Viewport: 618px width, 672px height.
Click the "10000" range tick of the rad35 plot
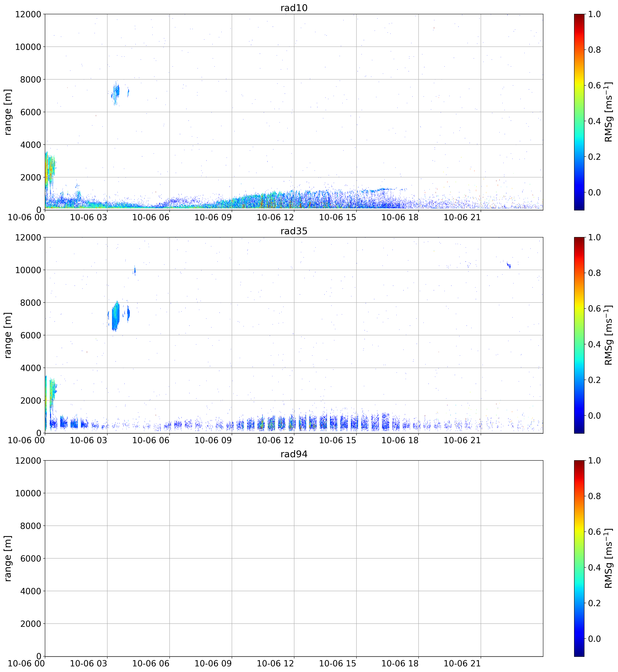point(28,270)
